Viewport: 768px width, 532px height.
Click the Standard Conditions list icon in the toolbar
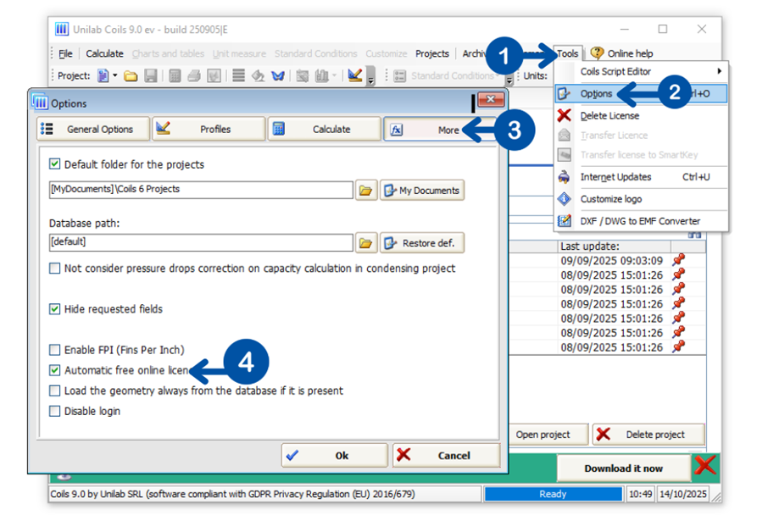pos(399,76)
